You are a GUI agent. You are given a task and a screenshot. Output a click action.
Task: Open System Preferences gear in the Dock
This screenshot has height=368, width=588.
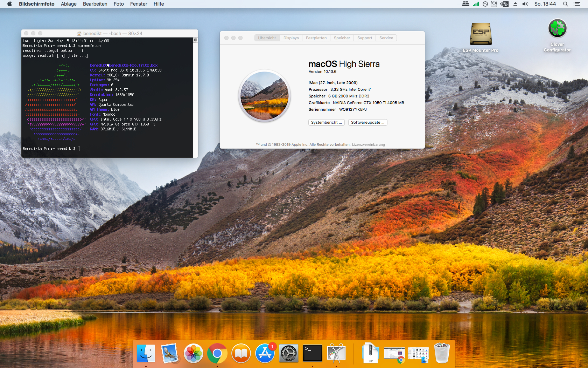click(x=288, y=353)
